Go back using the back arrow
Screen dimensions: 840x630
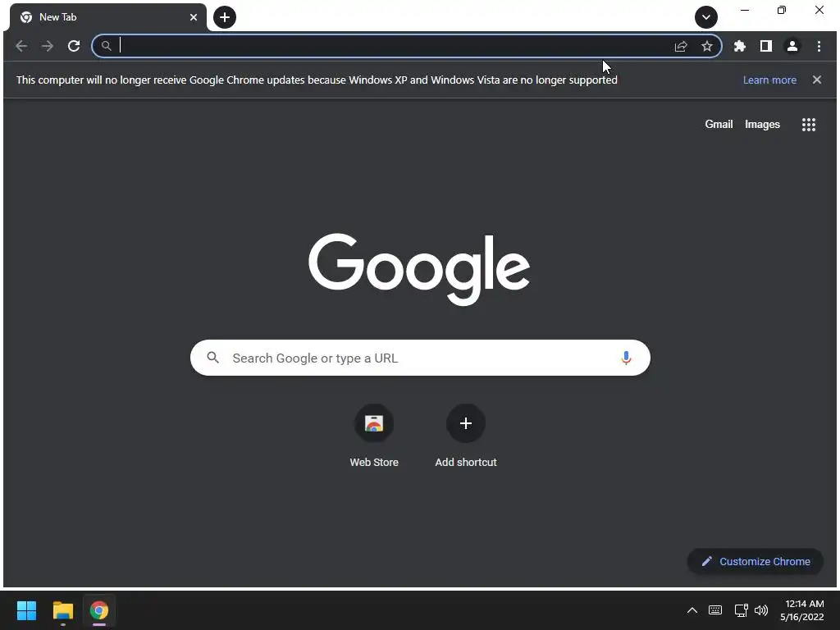click(x=21, y=46)
